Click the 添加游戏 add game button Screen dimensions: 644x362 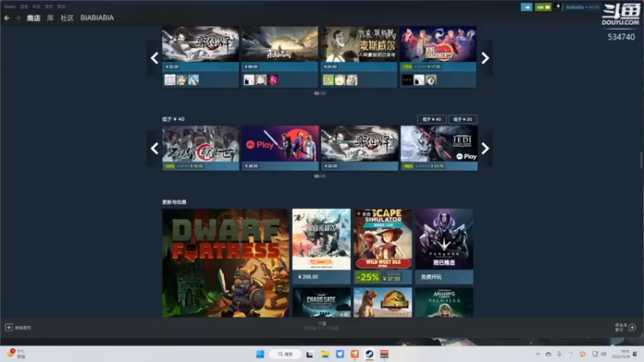point(18,327)
